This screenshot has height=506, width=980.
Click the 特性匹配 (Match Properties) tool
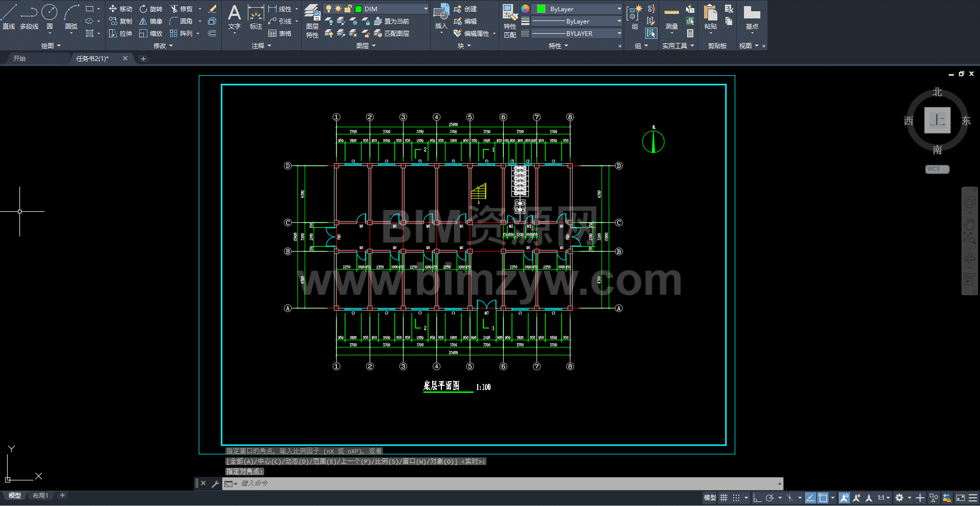[x=510, y=20]
